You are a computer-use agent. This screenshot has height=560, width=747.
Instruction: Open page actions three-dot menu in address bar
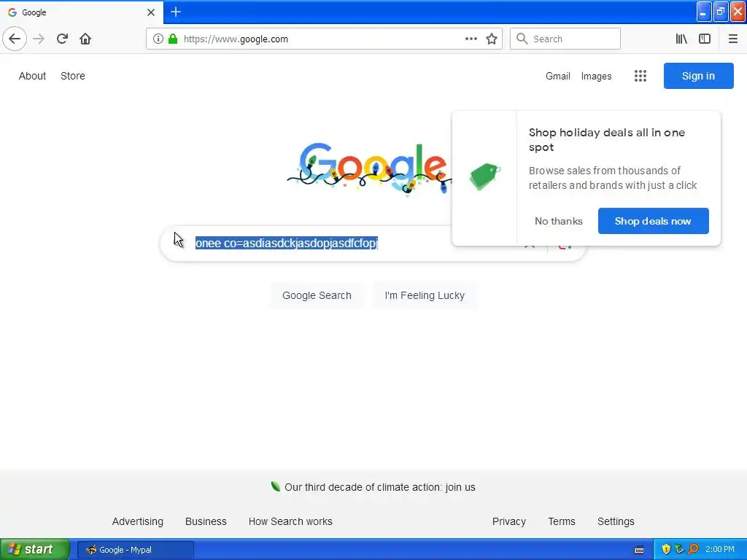click(471, 39)
